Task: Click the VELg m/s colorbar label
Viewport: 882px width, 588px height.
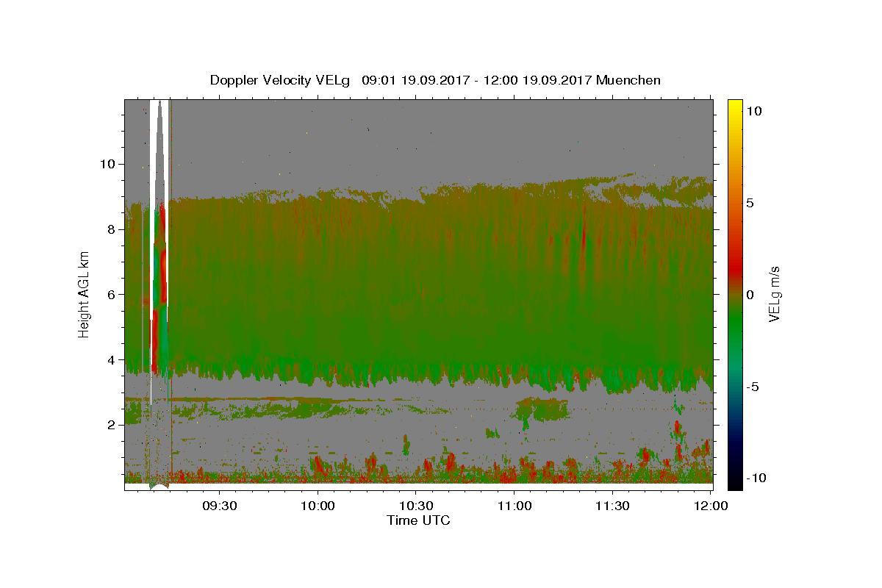Action: pyautogui.click(x=774, y=294)
